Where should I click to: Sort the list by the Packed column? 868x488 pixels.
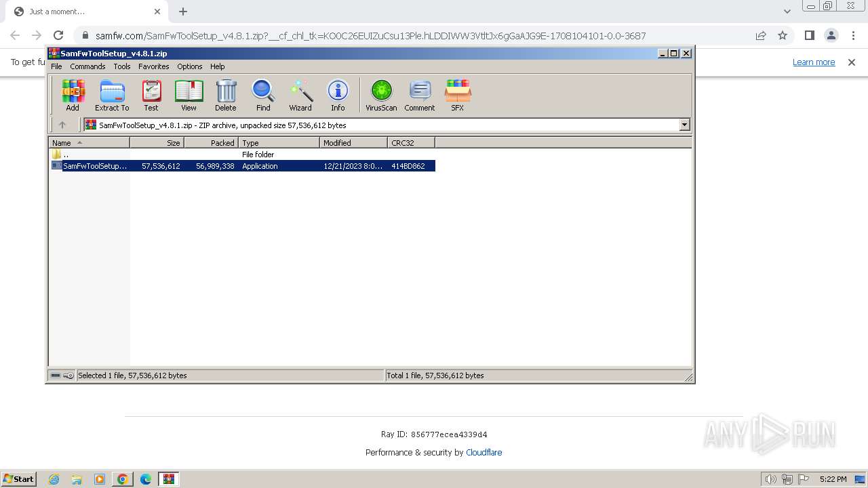tap(211, 143)
